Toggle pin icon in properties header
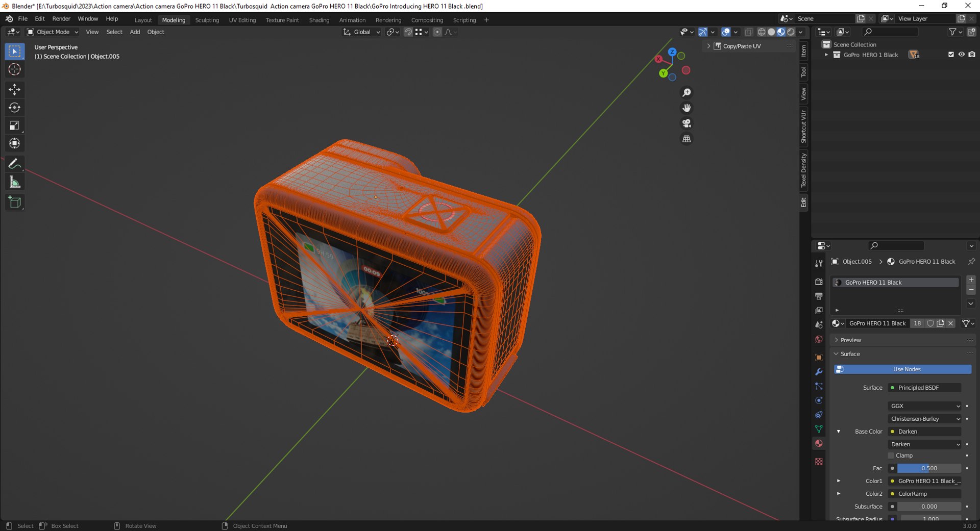Viewport: 980px width, 531px height. tap(971, 262)
